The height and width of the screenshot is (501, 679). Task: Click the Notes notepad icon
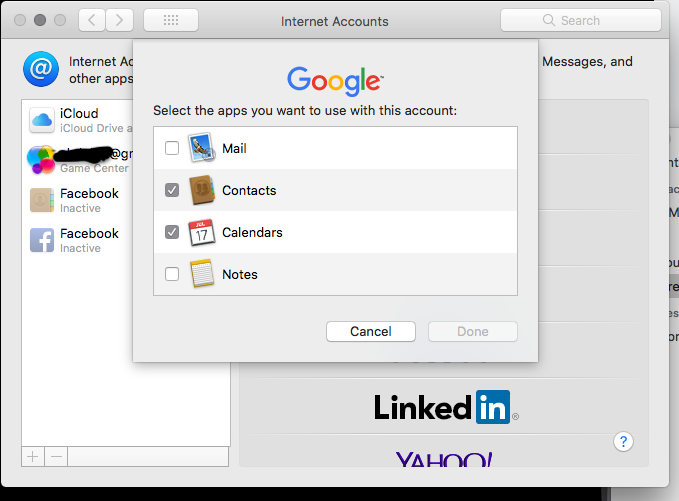[202, 274]
